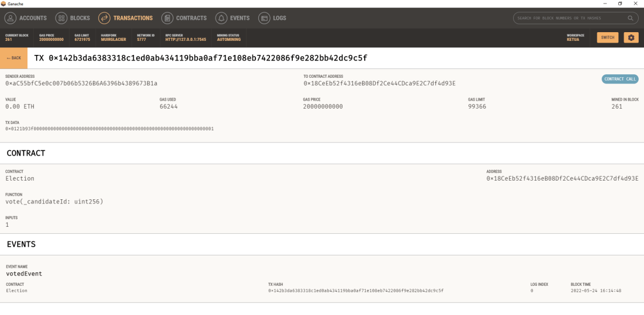Click the Contract Call badge
The image size is (644, 315).
coord(620,79)
